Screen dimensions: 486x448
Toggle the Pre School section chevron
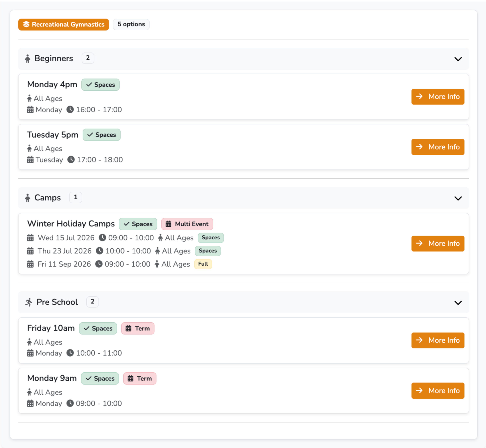pyautogui.click(x=458, y=302)
